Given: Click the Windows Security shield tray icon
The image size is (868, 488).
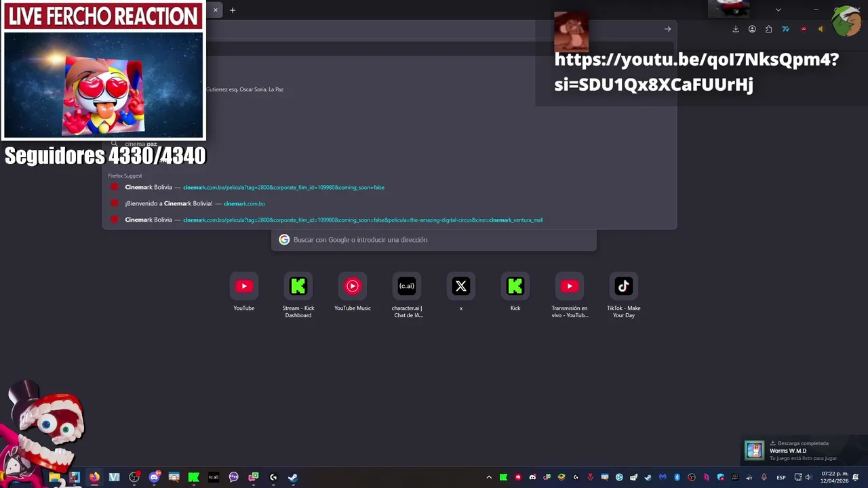Looking at the screenshot, I should (x=720, y=477).
